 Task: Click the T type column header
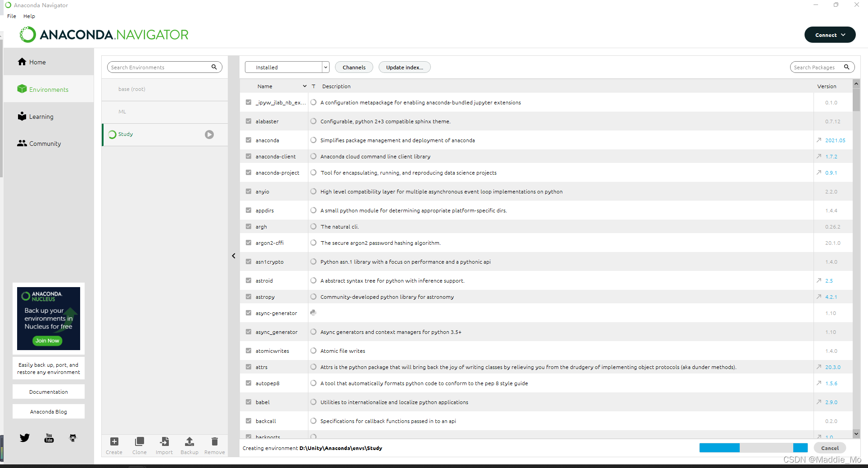(313, 86)
